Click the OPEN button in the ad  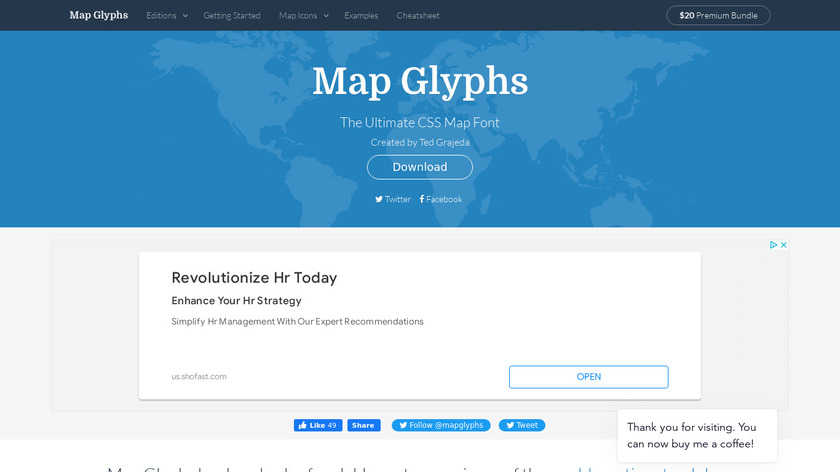(x=588, y=377)
